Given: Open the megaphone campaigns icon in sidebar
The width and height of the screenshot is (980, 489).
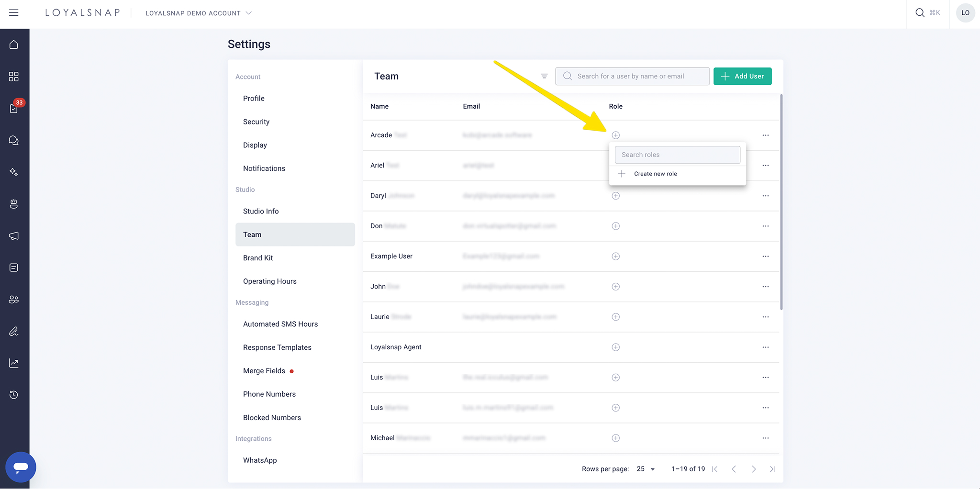Looking at the screenshot, I should coord(14,235).
